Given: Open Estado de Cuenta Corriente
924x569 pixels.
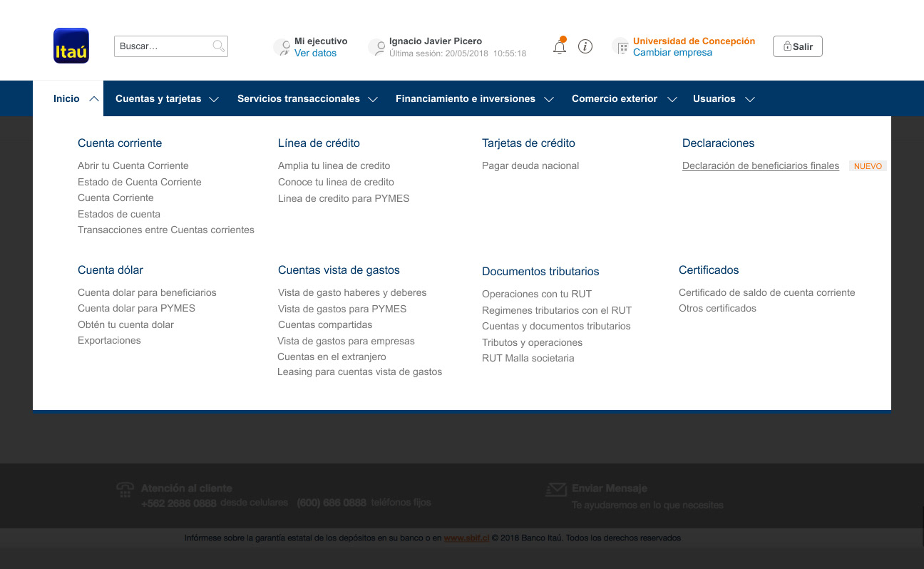Looking at the screenshot, I should (x=140, y=182).
